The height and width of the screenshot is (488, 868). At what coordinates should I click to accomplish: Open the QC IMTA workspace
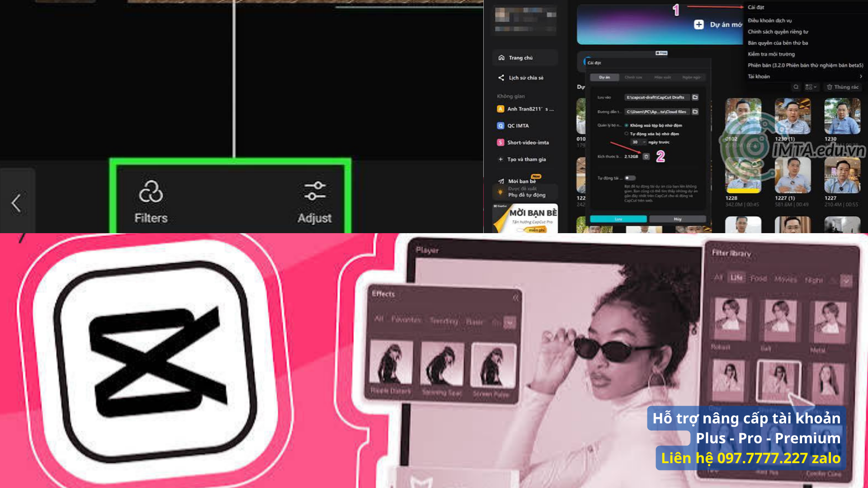513,126
